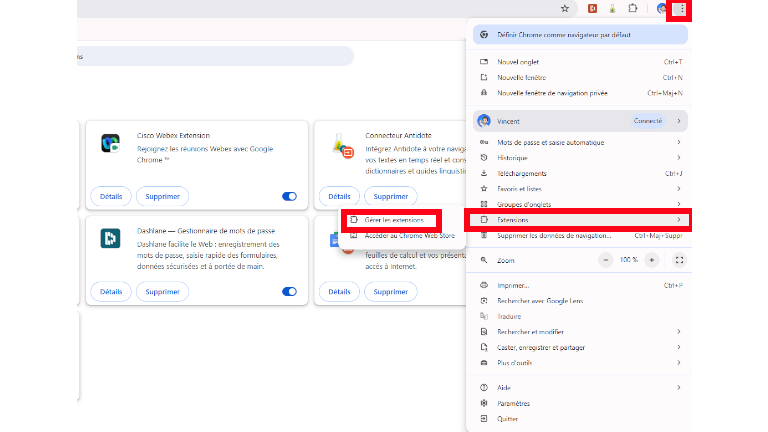Click the gear icon beside Paramètres
Image resolution: width=768 pixels, height=432 pixels.
(484, 403)
